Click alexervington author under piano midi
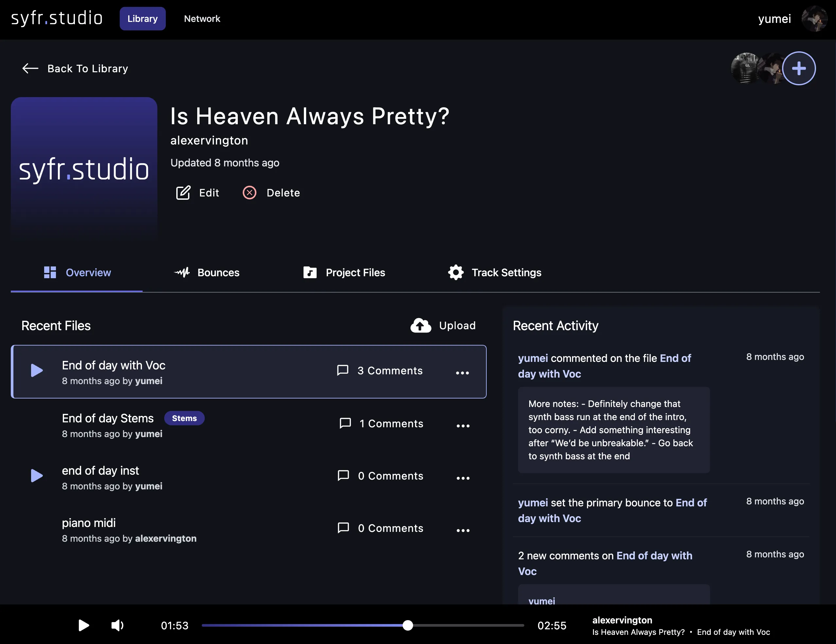 pyautogui.click(x=166, y=538)
